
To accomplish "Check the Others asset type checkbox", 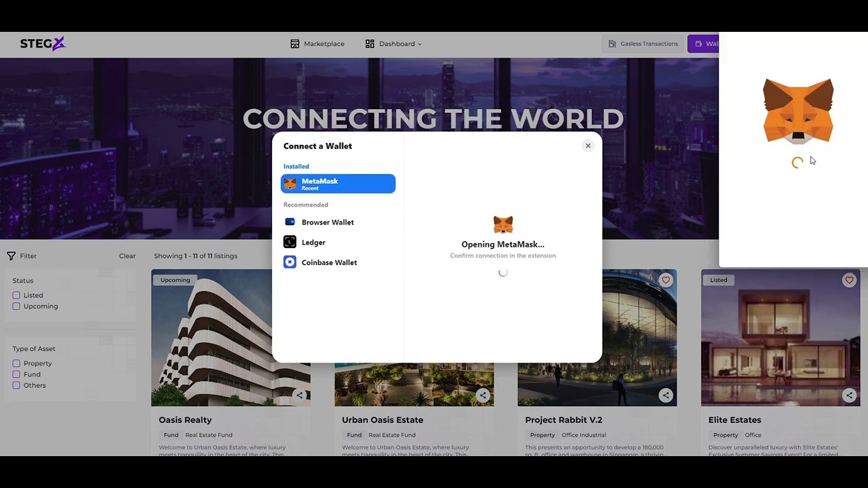I will tap(16, 386).
